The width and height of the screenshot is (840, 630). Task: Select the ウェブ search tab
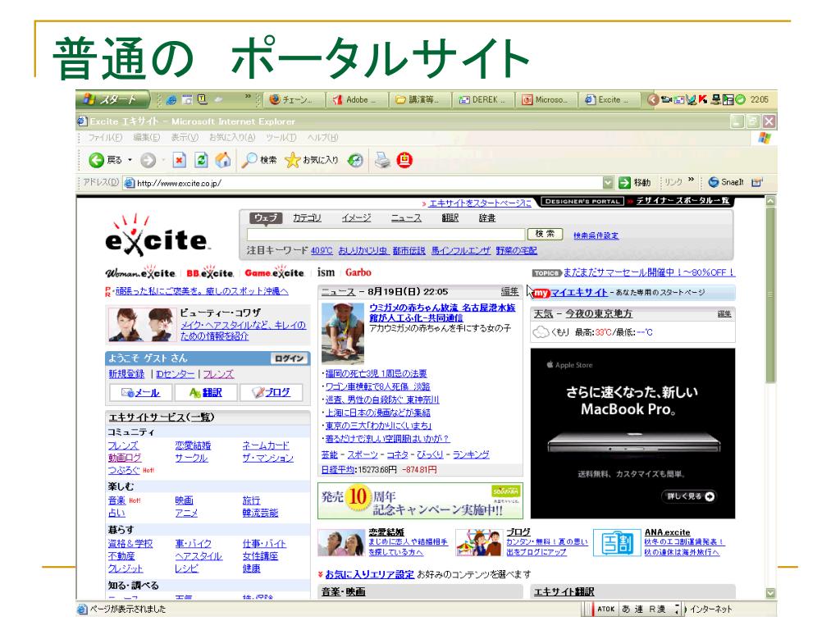[x=266, y=218]
